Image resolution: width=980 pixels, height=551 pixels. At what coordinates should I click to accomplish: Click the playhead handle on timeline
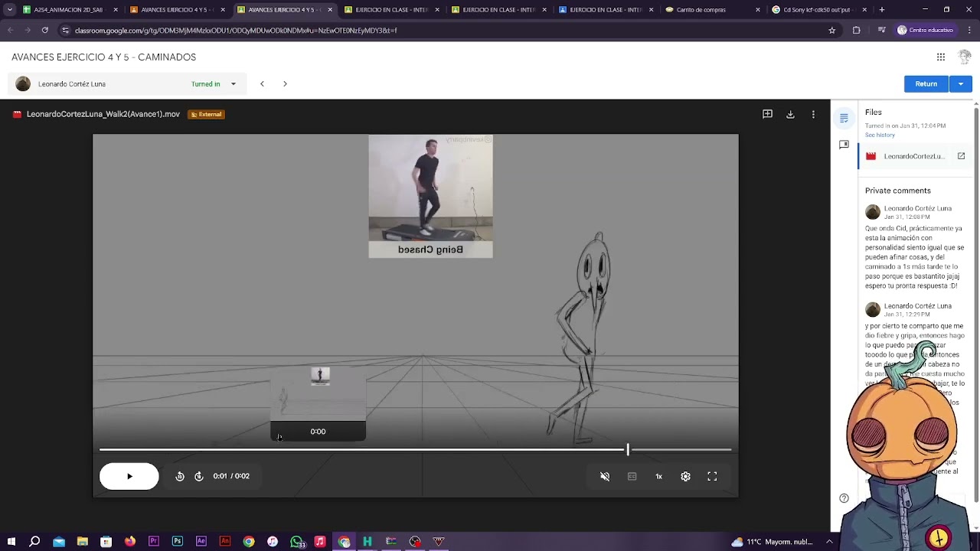tap(628, 450)
